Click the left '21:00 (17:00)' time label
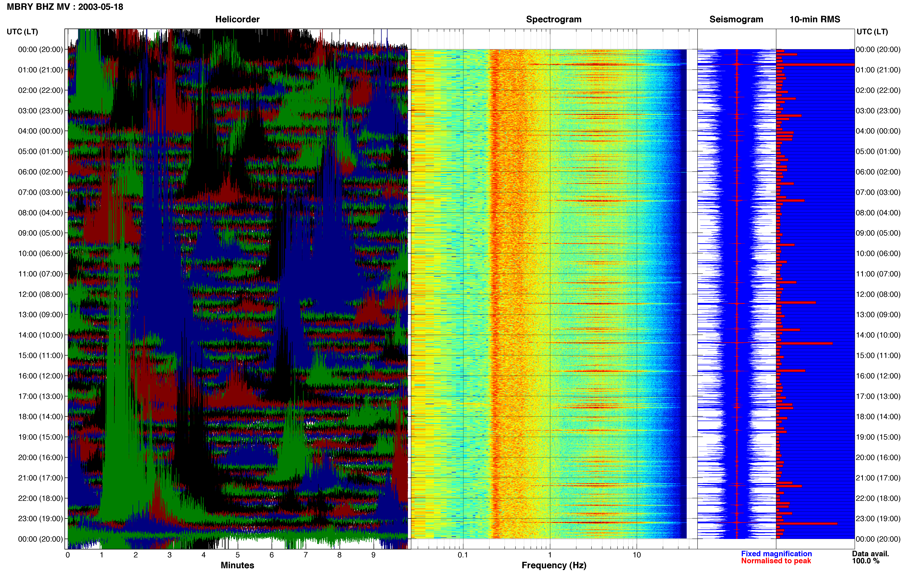 tap(41, 478)
